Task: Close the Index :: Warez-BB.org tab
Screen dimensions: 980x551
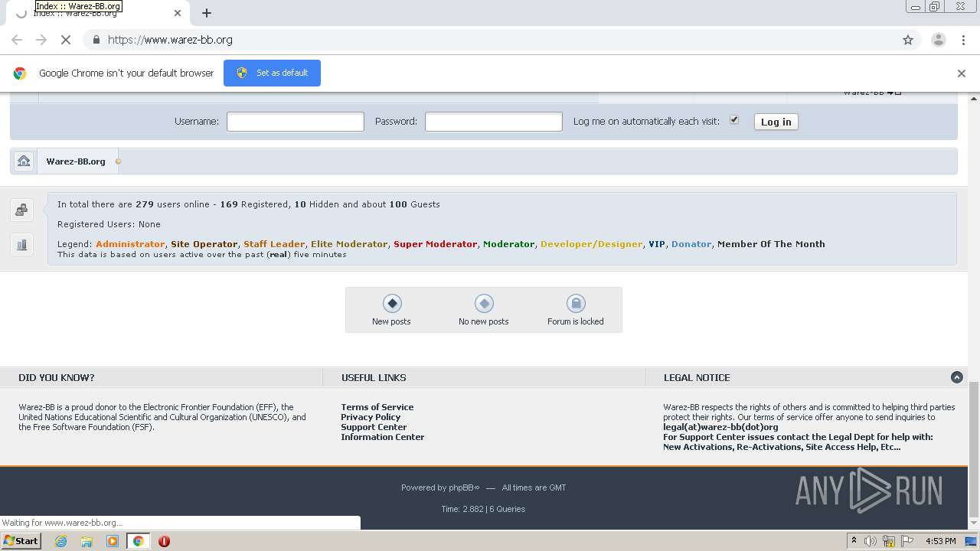Action: tap(178, 13)
